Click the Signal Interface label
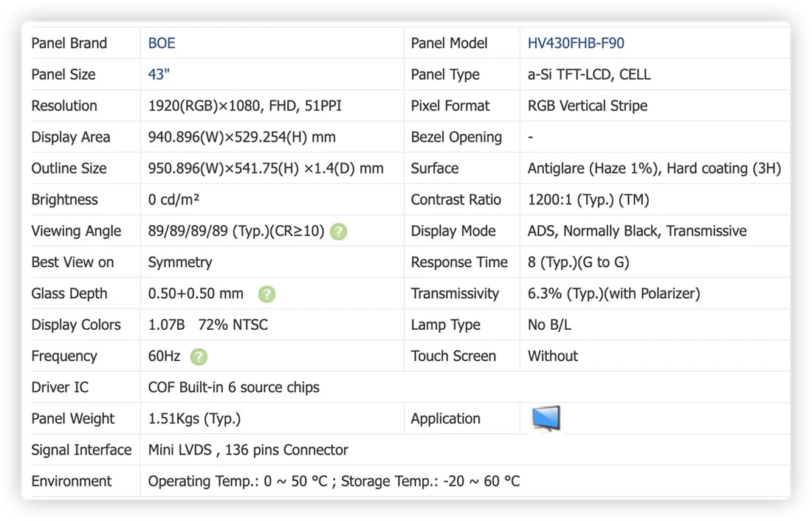Viewport: 812px width, 521px height. point(81,449)
